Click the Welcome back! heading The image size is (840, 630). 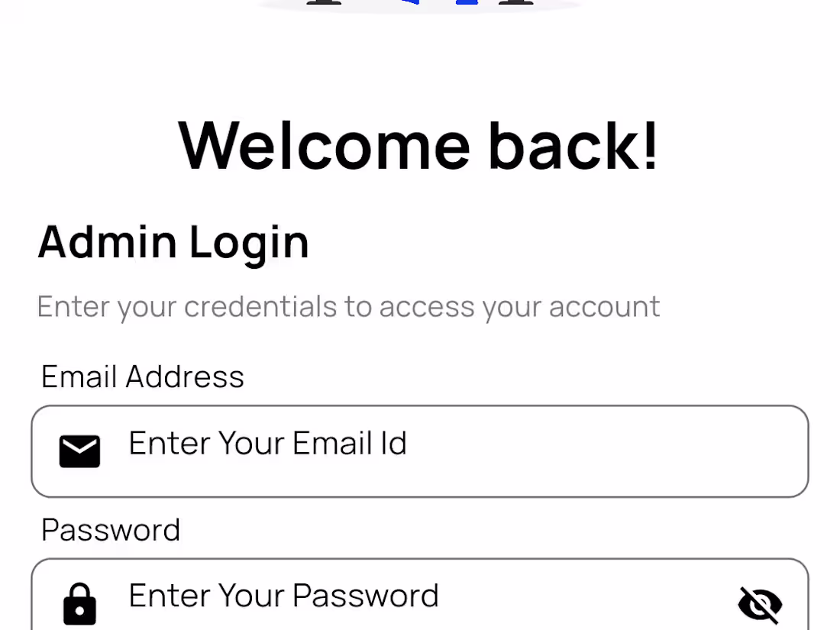pos(418,146)
